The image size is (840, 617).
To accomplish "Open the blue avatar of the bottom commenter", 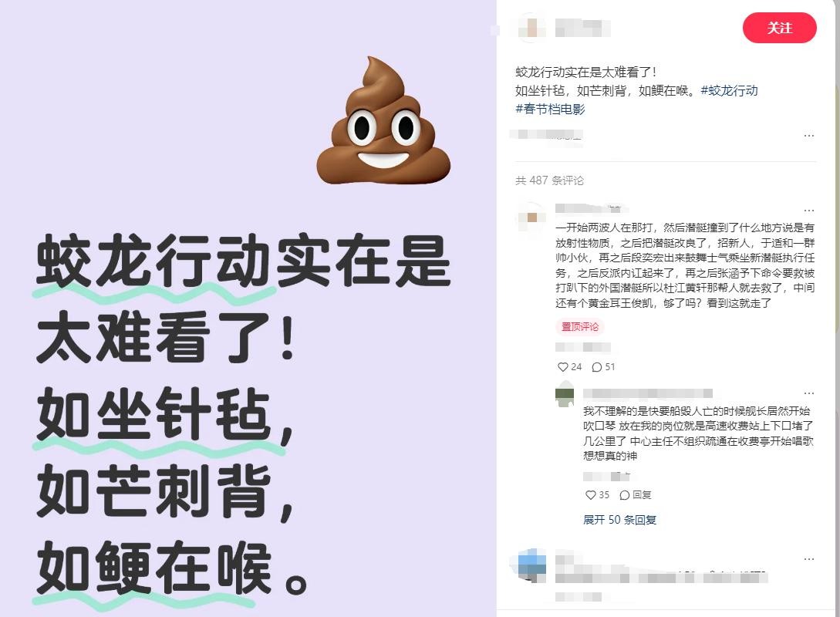I will [531, 565].
